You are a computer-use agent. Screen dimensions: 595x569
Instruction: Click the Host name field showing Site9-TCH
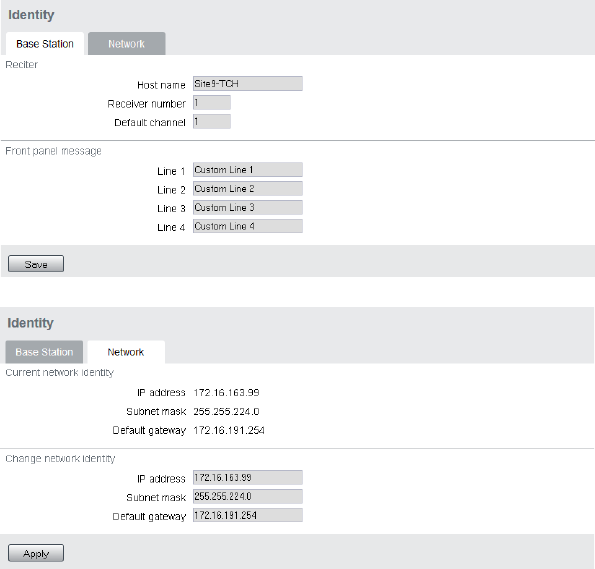(248, 84)
